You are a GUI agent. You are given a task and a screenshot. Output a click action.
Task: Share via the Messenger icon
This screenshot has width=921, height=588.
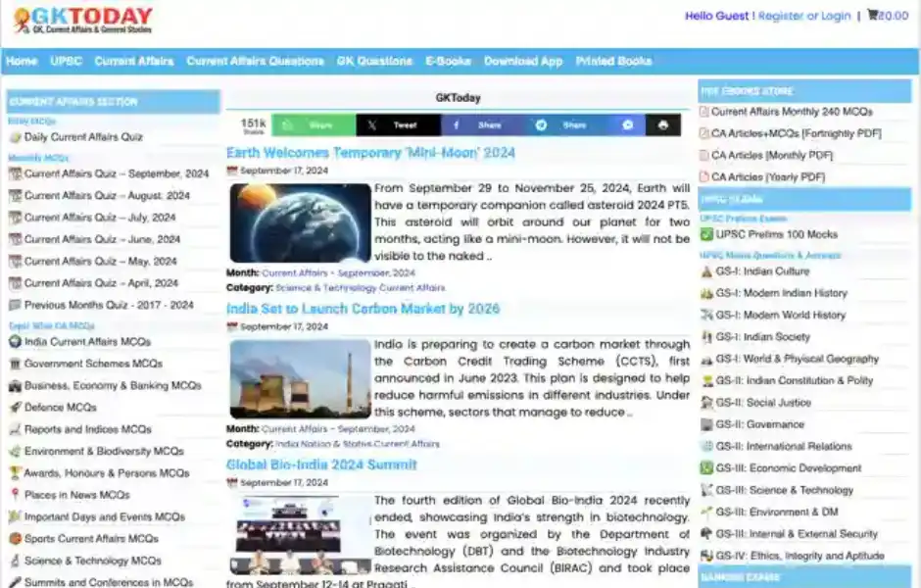628,125
